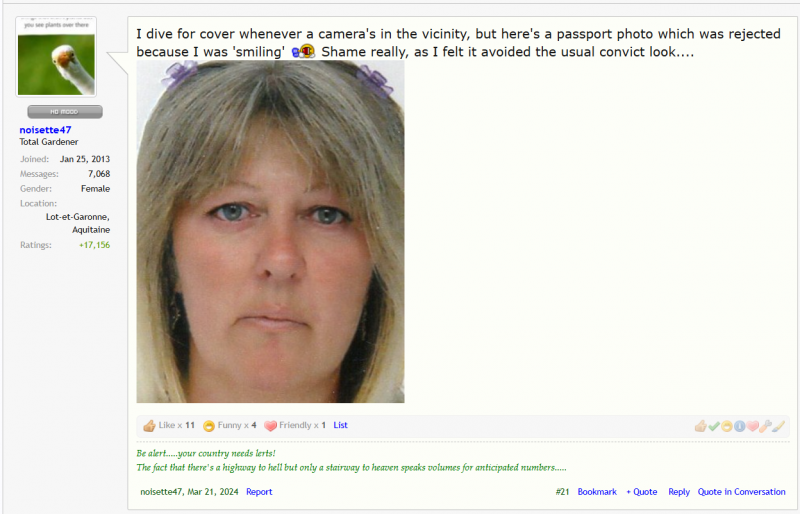Viewport: 800px width, 514px height.
Task: Add the post with + Quote
Action: coord(642,492)
